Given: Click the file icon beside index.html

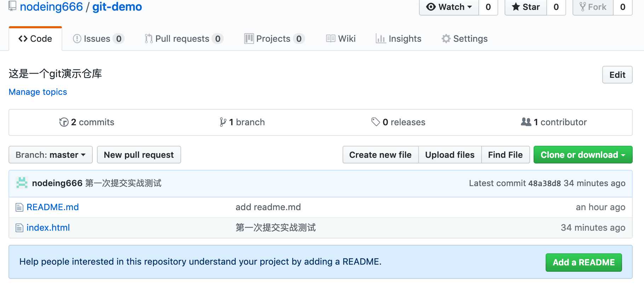Looking at the screenshot, I should (x=19, y=228).
